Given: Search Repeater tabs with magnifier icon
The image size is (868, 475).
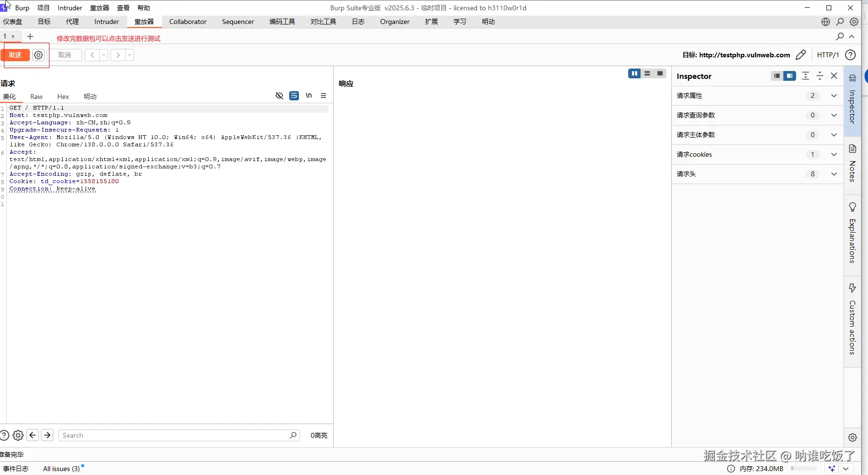Looking at the screenshot, I should 840,36.
